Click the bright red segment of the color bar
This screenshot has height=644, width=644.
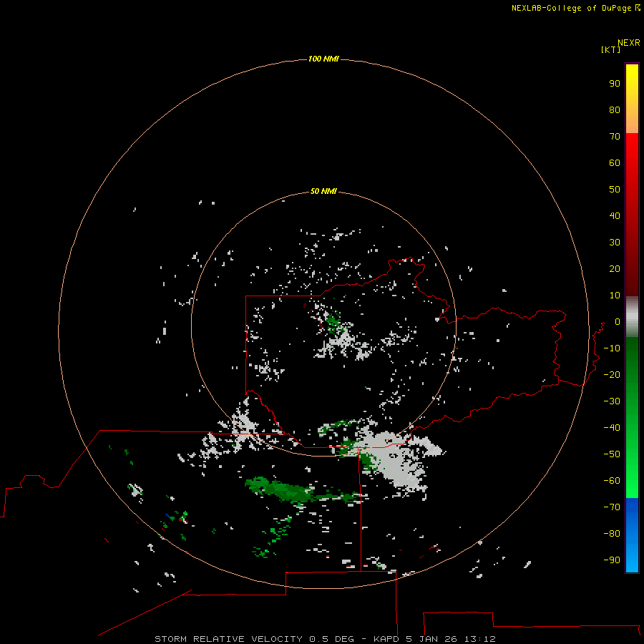(632, 215)
